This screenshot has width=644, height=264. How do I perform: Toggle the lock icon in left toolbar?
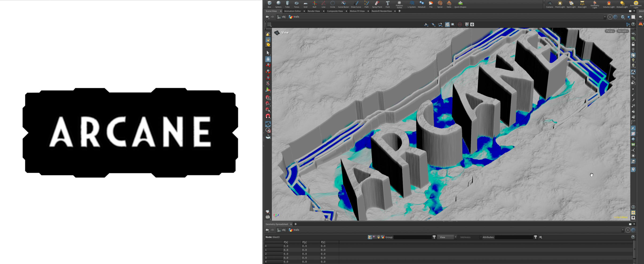pyautogui.click(x=268, y=59)
